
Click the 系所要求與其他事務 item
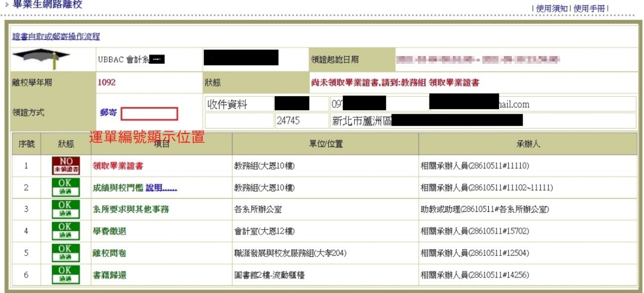pos(131,209)
